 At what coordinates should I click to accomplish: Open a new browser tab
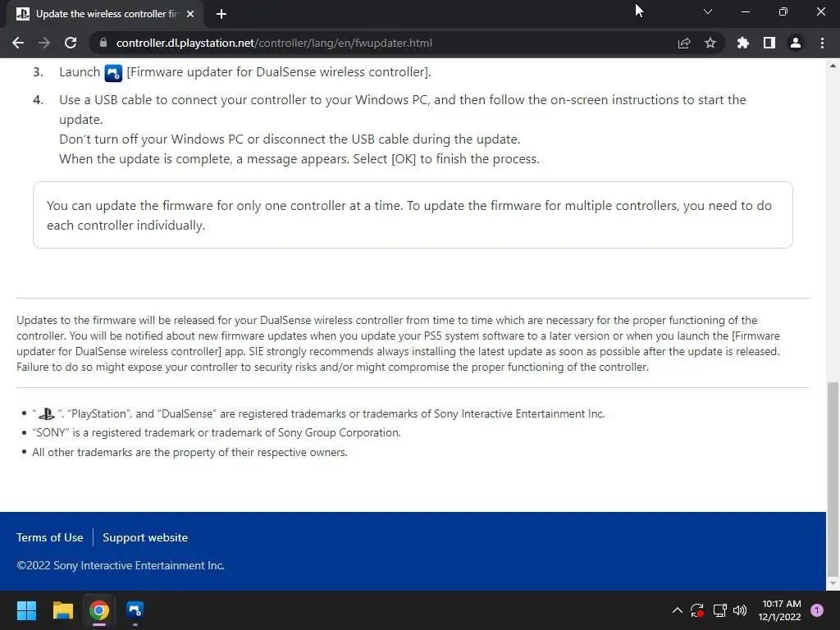[221, 14]
